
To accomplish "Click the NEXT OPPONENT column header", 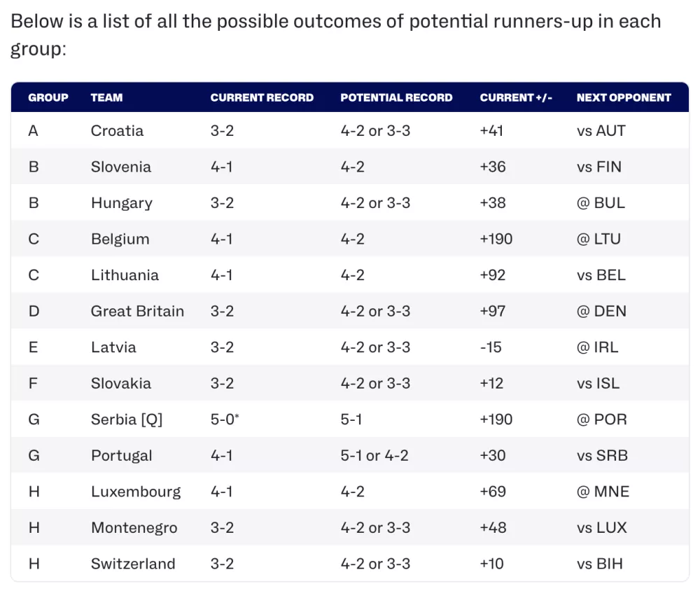I will pos(624,97).
